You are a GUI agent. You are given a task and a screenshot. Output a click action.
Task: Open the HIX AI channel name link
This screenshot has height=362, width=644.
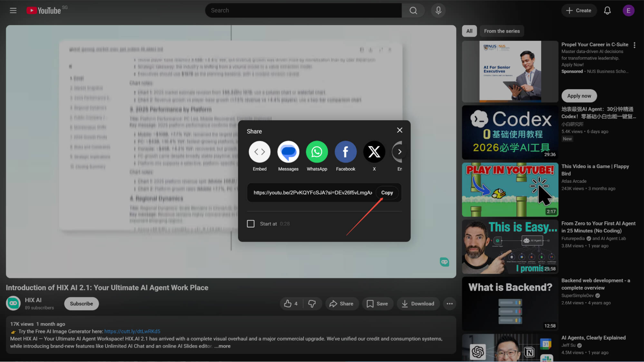point(33,300)
